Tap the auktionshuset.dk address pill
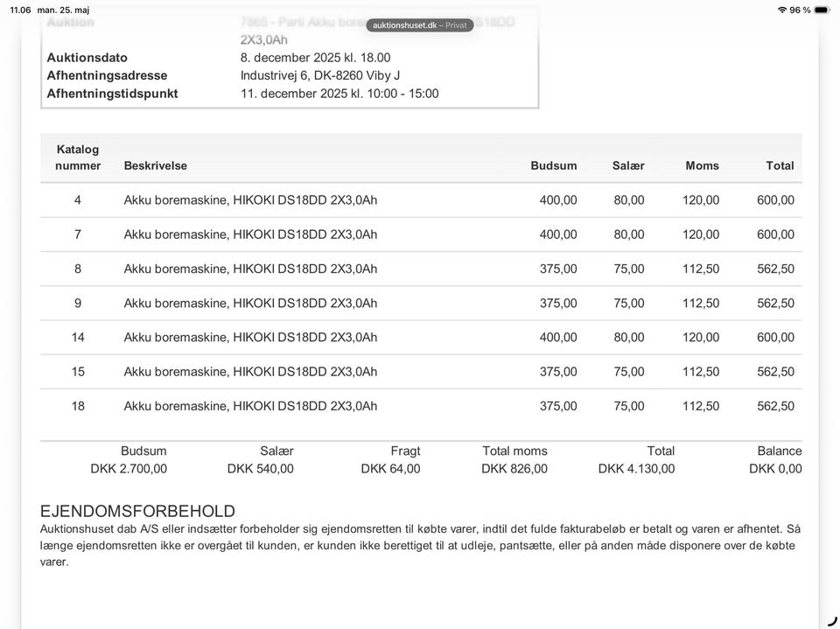This screenshot has height=629, width=840. (x=420, y=25)
